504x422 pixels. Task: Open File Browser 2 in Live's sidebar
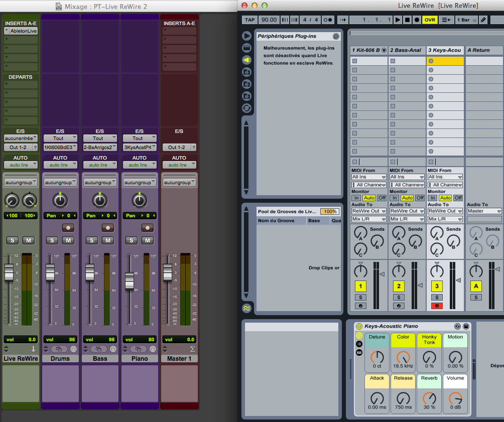tap(246, 84)
